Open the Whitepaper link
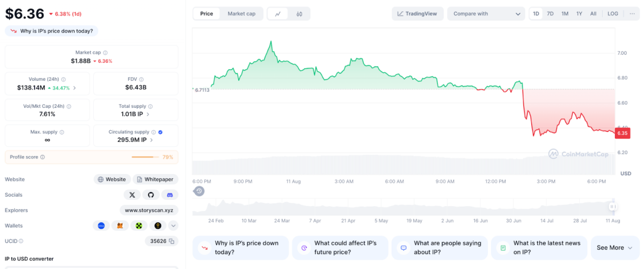Viewport: 644px width, 269px height. [x=156, y=180]
